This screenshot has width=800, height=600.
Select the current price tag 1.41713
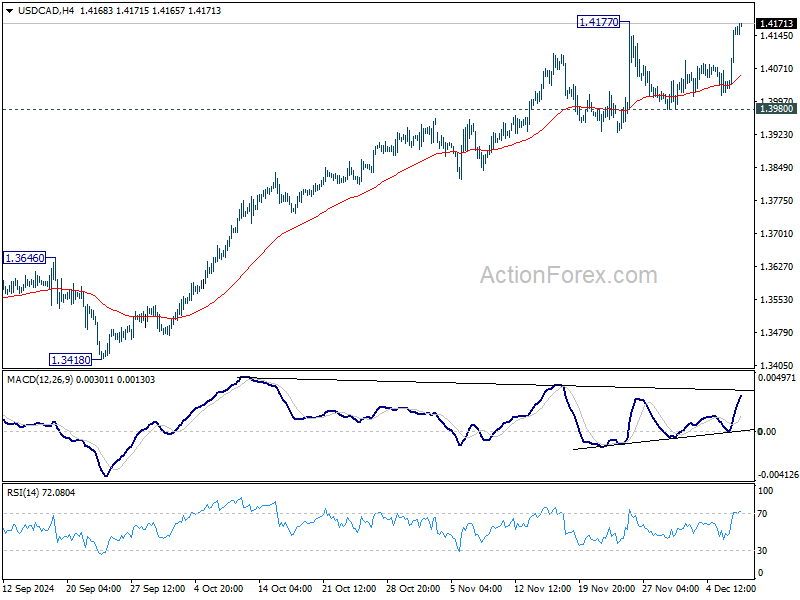pyautogui.click(x=776, y=23)
